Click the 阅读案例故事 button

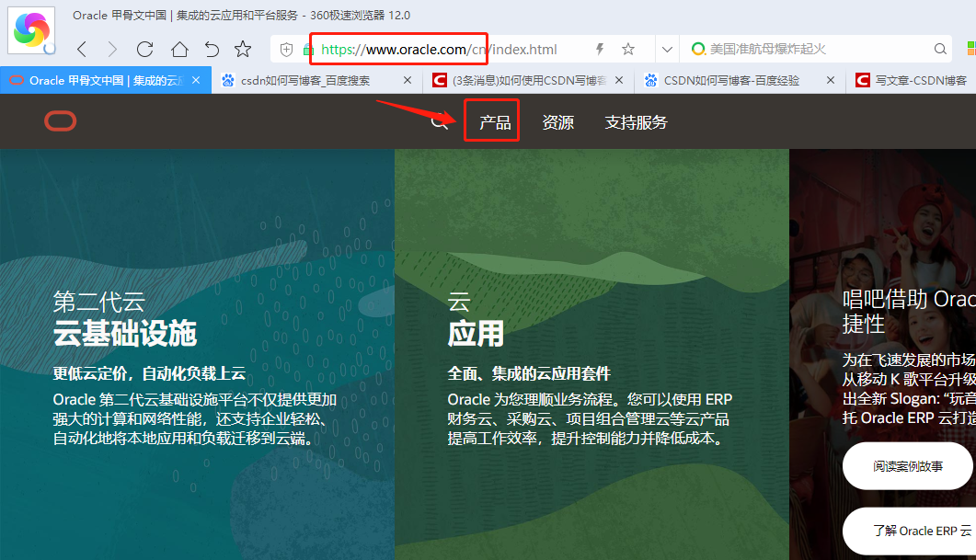(908, 466)
